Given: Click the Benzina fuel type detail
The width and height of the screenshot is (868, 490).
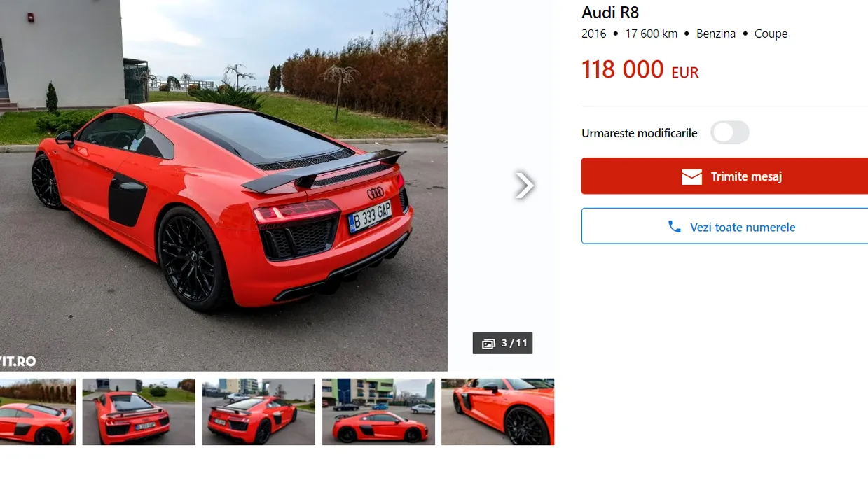Looking at the screenshot, I should tap(716, 34).
